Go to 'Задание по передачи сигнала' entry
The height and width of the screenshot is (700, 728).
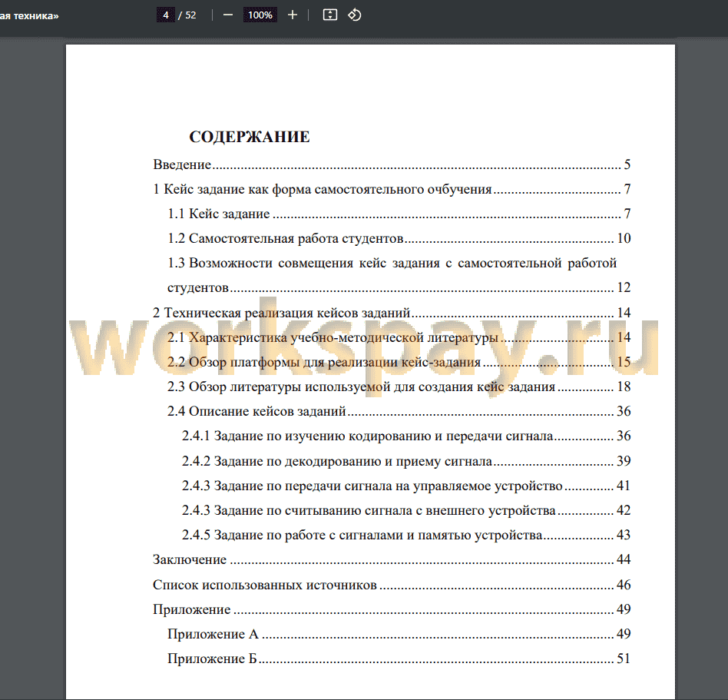tap(406, 486)
